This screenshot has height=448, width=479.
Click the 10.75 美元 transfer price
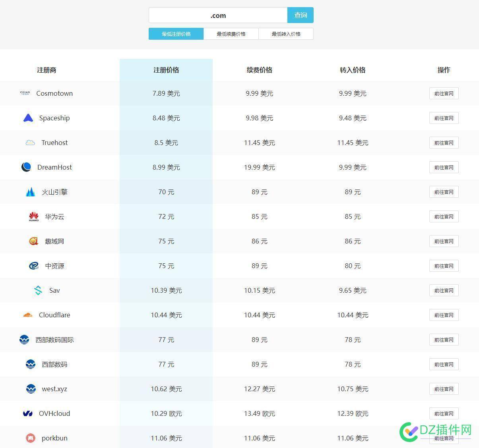pos(353,389)
